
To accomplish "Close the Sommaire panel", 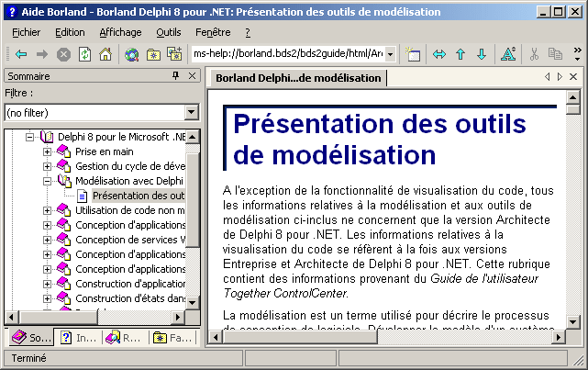I will (192, 76).
